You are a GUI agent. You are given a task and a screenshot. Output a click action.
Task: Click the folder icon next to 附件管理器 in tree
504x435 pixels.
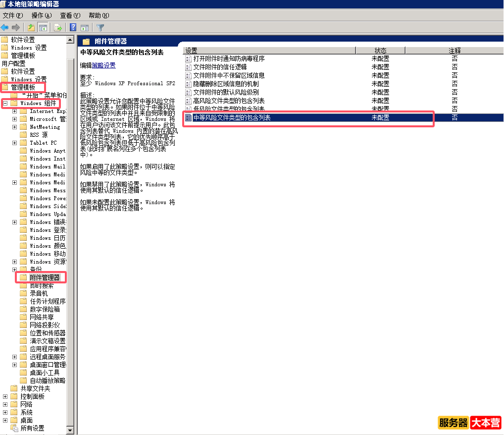(23, 277)
